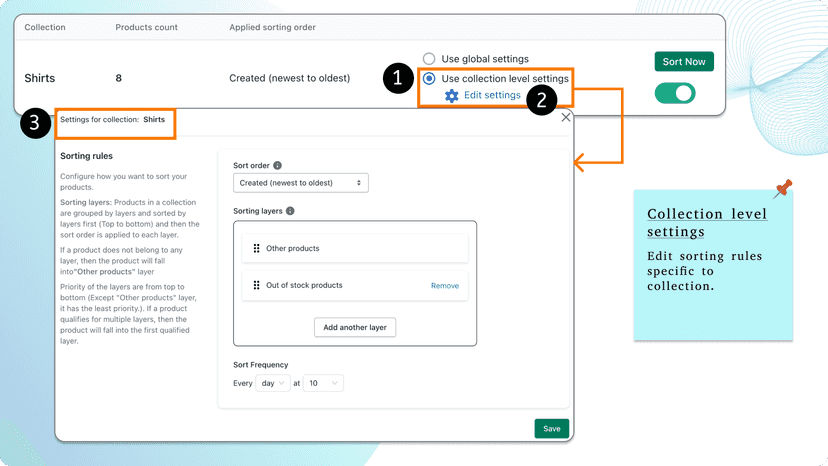Open the Sort order dropdown

click(x=300, y=183)
